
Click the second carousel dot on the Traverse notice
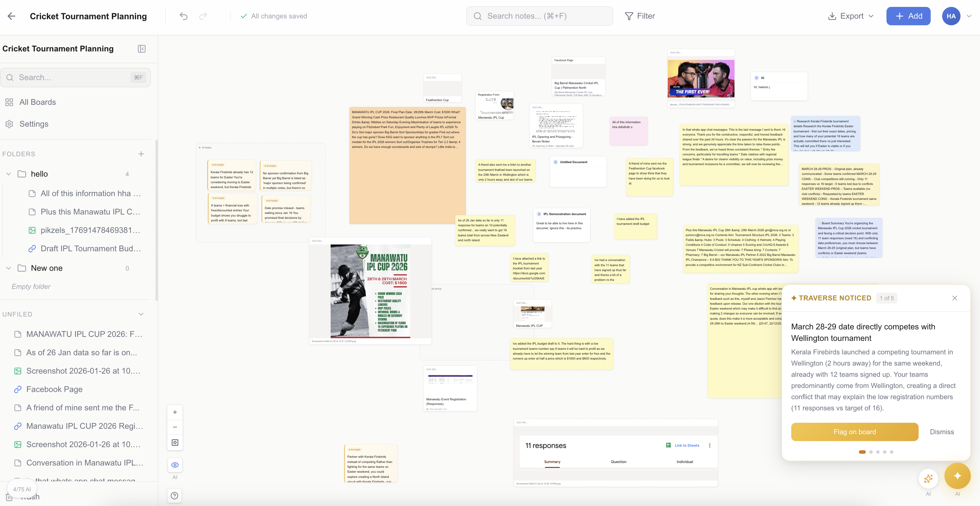871,452
